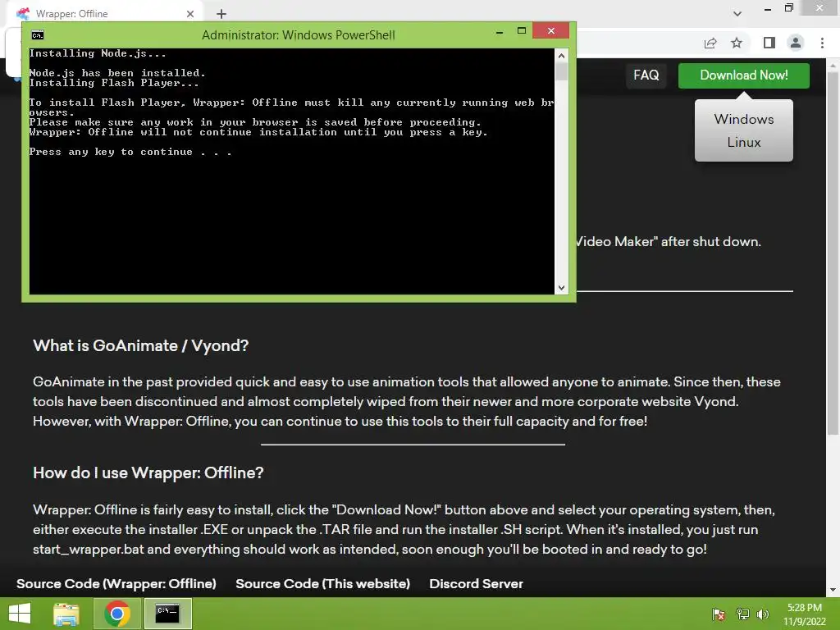Screen dimensions: 840x630
Task: Click PowerShell scrollbar down arrow
Action: pyautogui.click(x=561, y=288)
